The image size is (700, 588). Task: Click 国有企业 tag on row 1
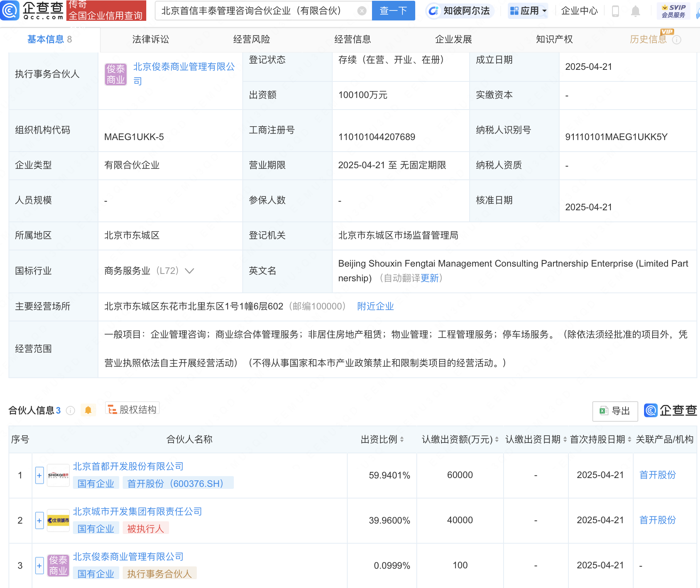(x=96, y=483)
